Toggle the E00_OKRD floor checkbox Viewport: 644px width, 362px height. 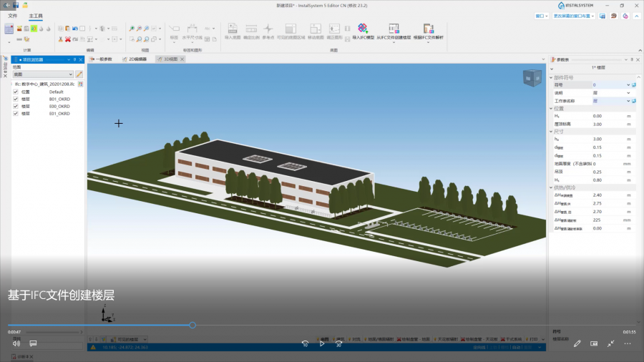tap(16, 107)
